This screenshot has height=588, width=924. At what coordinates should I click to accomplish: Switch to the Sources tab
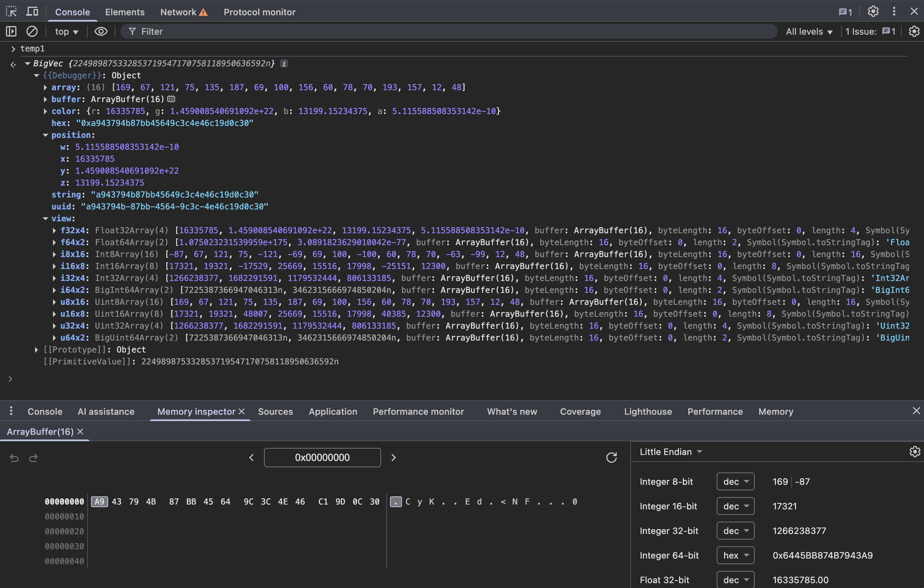pyautogui.click(x=275, y=411)
